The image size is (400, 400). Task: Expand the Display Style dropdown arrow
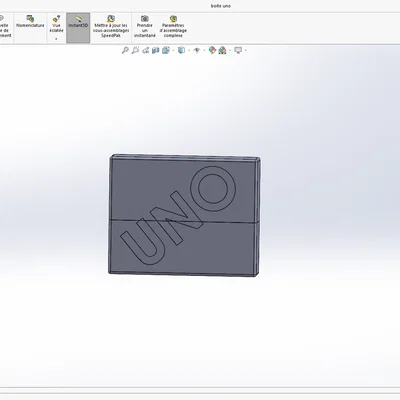tap(189, 51)
